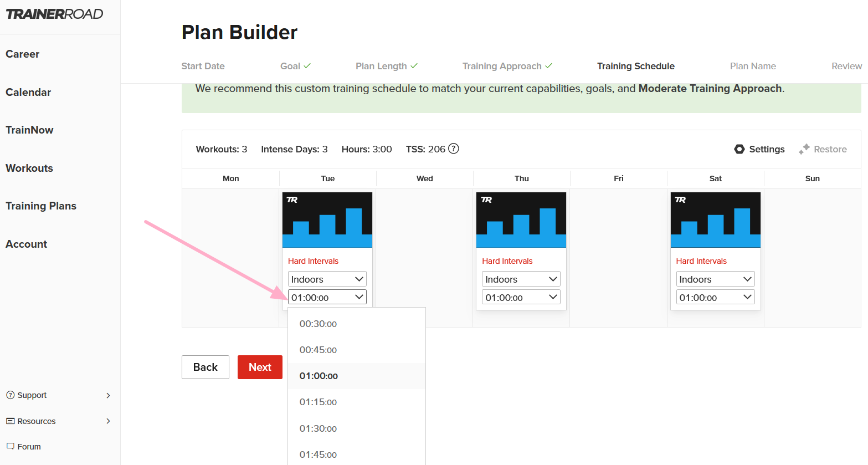The width and height of the screenshot is (868, 465).
Task: Pick the 01:45:00 duration option
Action: click(x=357, y=454)
